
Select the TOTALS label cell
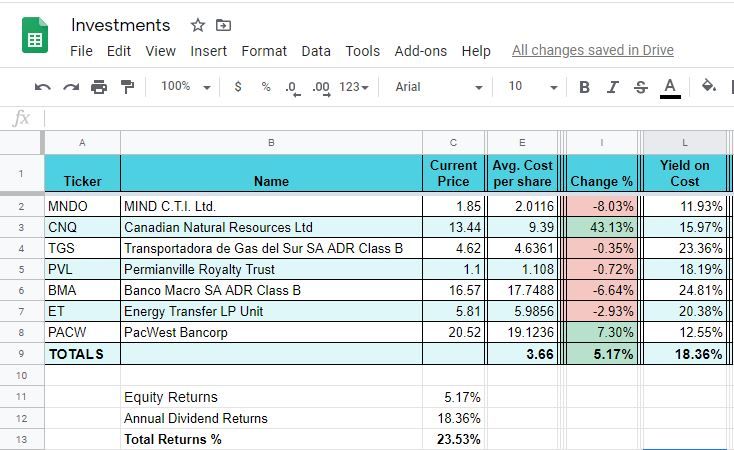click(x=82, y=354)
